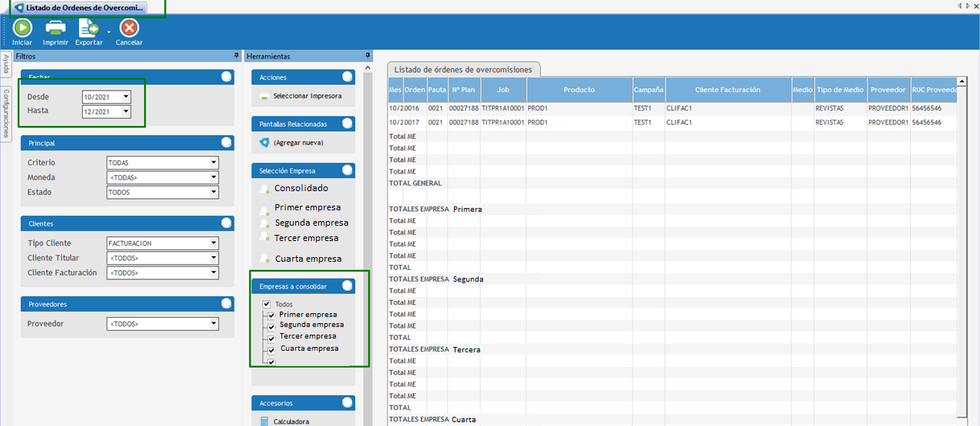Collapse the Fechas section round toggle
980x426 pixels.
[x=226, y=76]
